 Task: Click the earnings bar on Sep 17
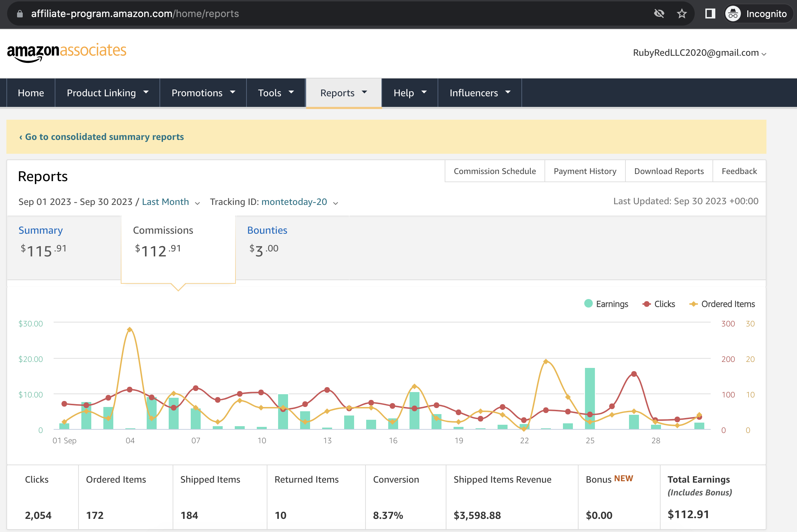coord(414,411)
